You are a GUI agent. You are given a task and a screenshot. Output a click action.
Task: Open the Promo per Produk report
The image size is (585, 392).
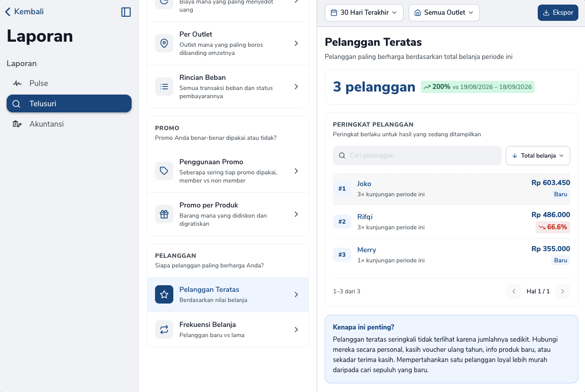pos(228,214)
